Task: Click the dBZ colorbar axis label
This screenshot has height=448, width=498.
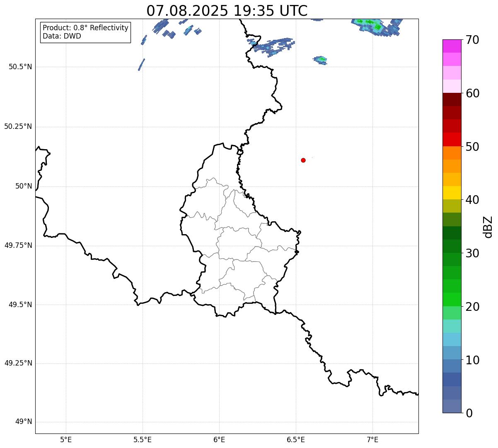Action: (488, 227)
